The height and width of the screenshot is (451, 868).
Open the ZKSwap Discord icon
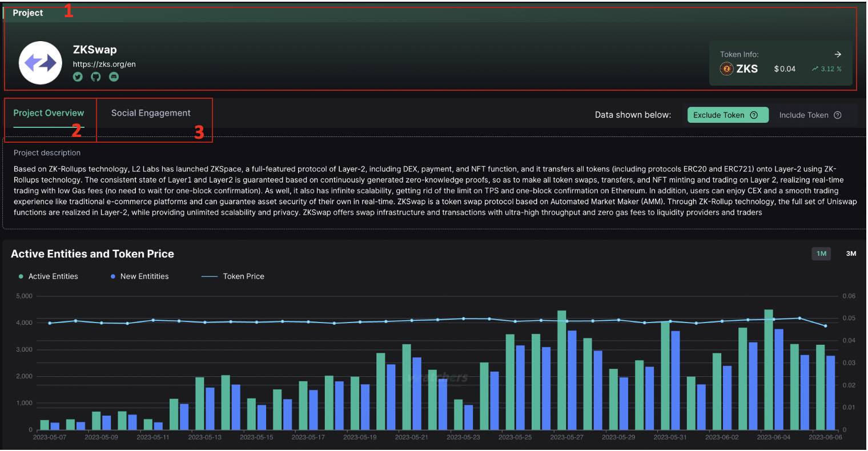click(x=114, y=76)
